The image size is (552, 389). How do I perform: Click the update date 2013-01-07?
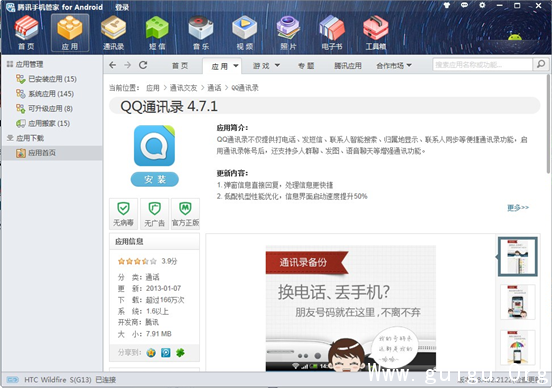point(163,288)
